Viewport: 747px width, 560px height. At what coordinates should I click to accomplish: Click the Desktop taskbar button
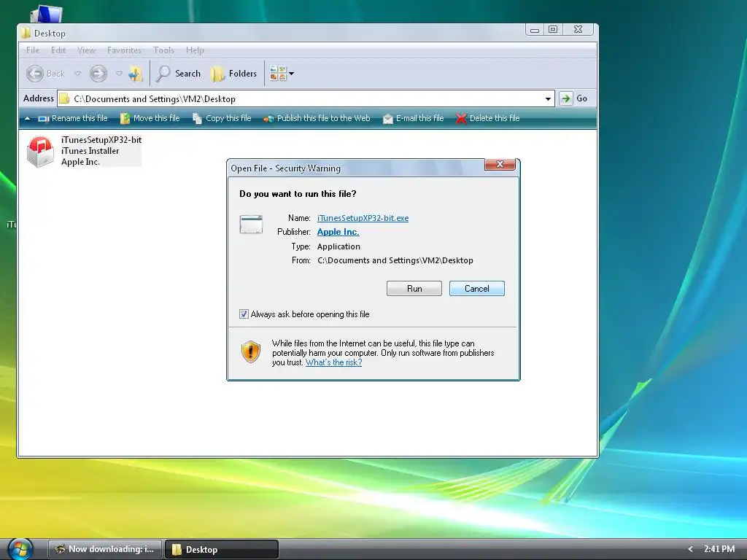(x=222, y=550)
